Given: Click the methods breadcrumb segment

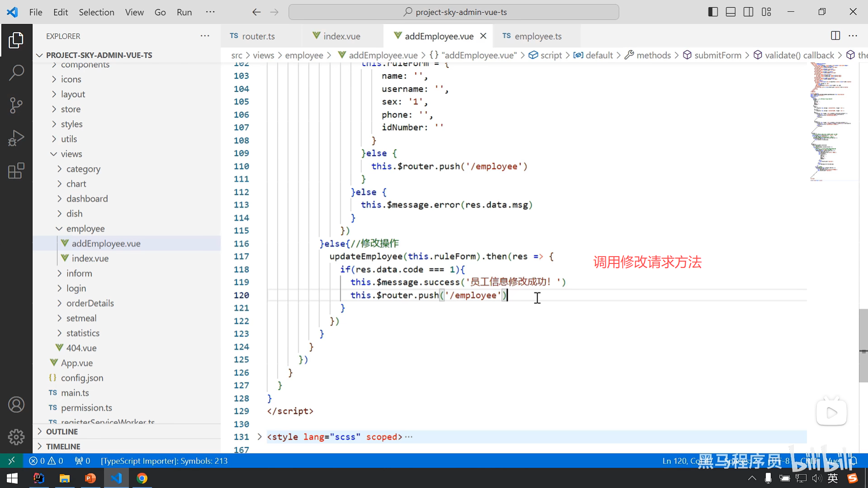Looking at the screenshot, I should pos(653,55).
